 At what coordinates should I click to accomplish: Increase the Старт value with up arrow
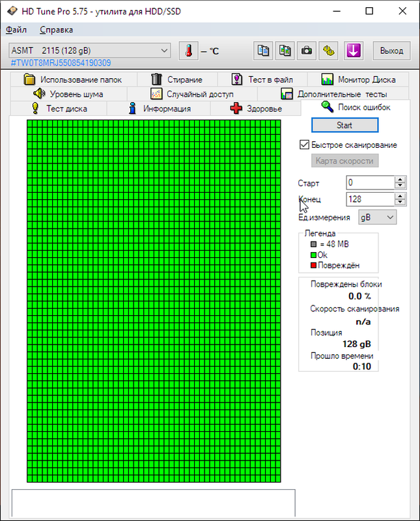[400, 180]
